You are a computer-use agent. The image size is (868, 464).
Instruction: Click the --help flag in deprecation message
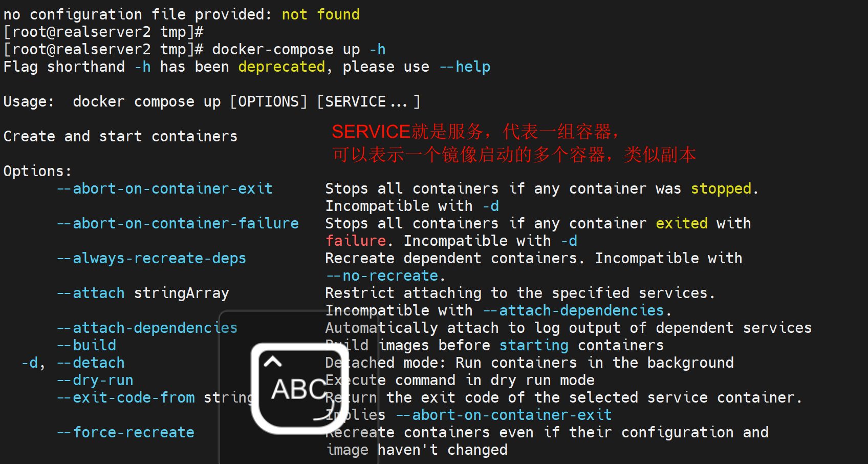click(465, 67)
